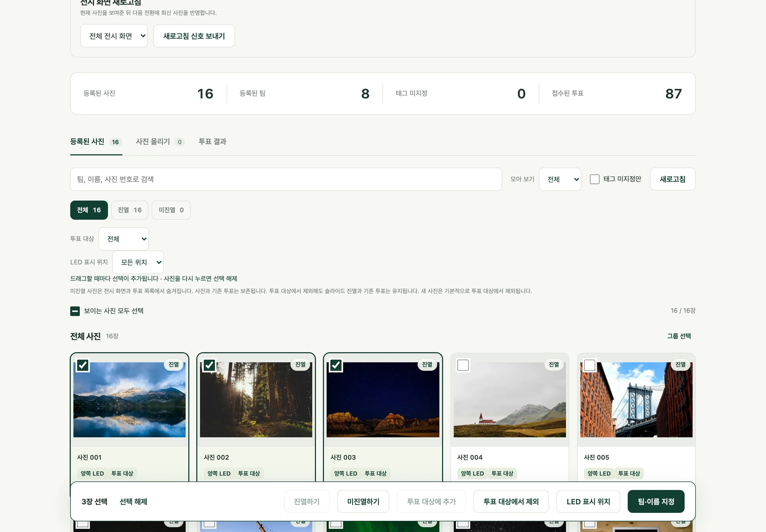
Task: Click 새로고침 신호 보내기 button
Action: point(194,36)
